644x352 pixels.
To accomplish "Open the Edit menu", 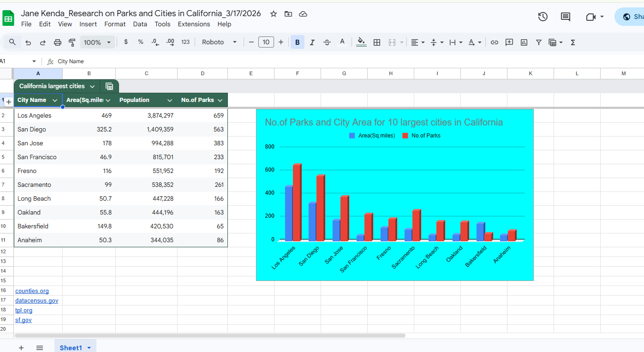I will coord(45,24).
